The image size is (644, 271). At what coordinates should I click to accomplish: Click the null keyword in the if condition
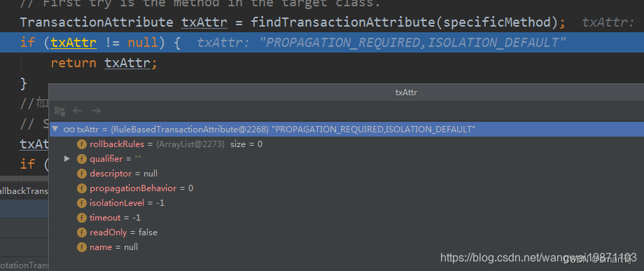click(x=143, y=43)
